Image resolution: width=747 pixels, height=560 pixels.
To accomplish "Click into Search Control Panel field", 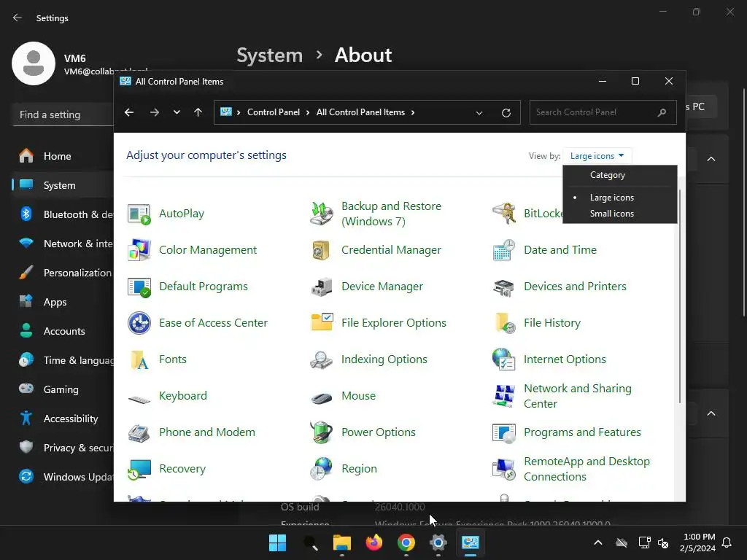I will [x=603, y=112].
